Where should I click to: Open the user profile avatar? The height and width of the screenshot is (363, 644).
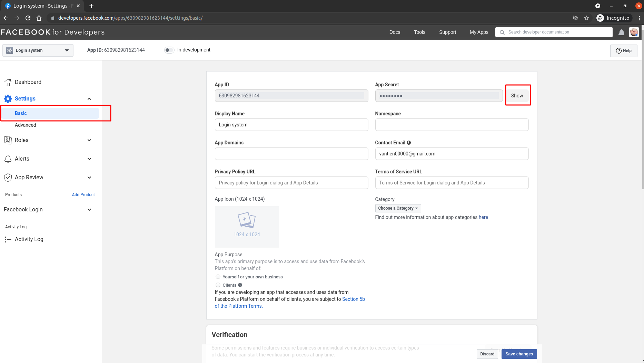(634, 32)
